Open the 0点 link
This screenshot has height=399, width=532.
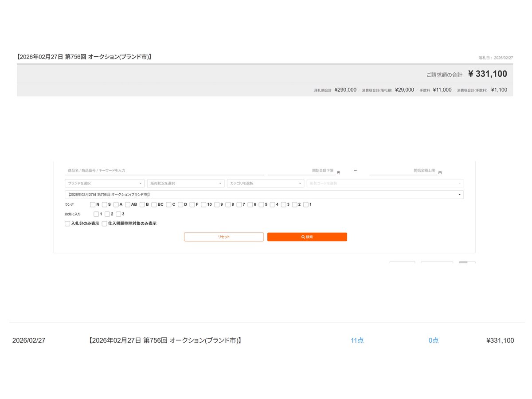click(434, 340)
